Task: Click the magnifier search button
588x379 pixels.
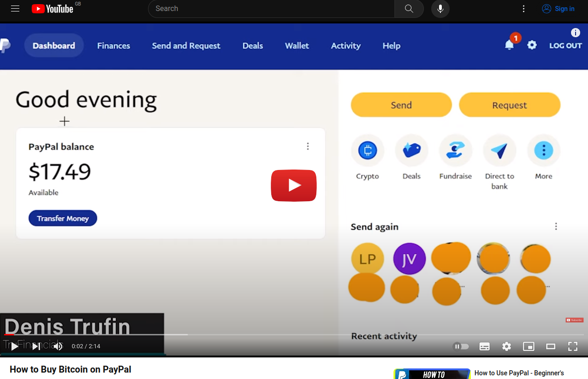Action: 409,9
